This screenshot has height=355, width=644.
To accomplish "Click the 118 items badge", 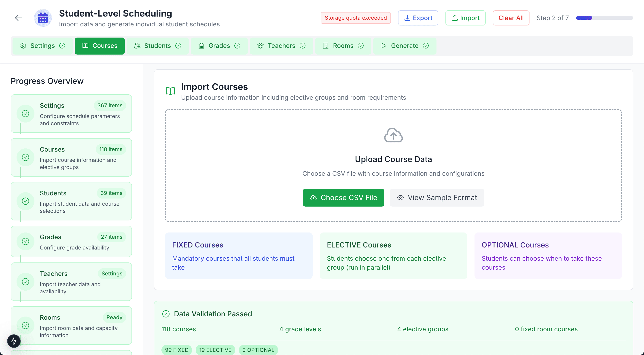I will tap(111, 149).
